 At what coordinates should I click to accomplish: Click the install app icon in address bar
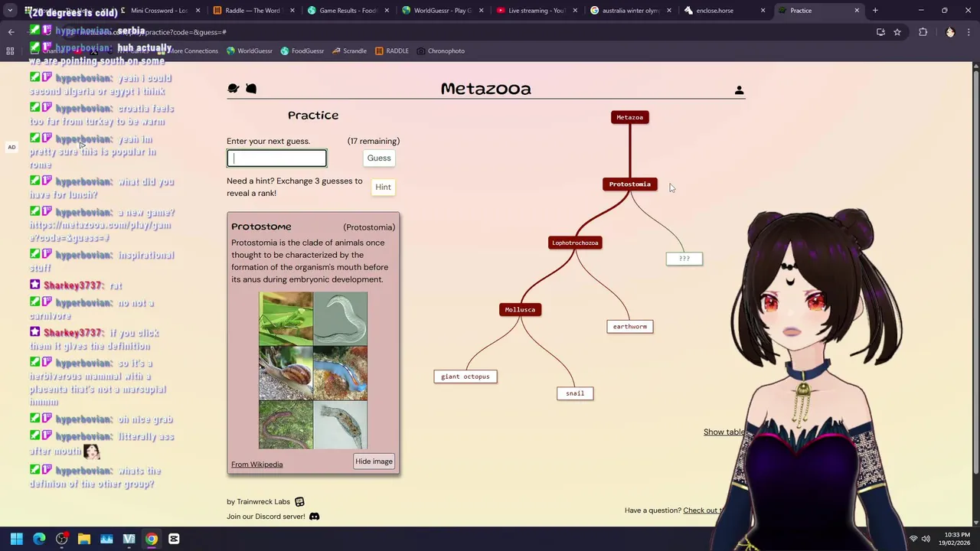tap(880, 32)
